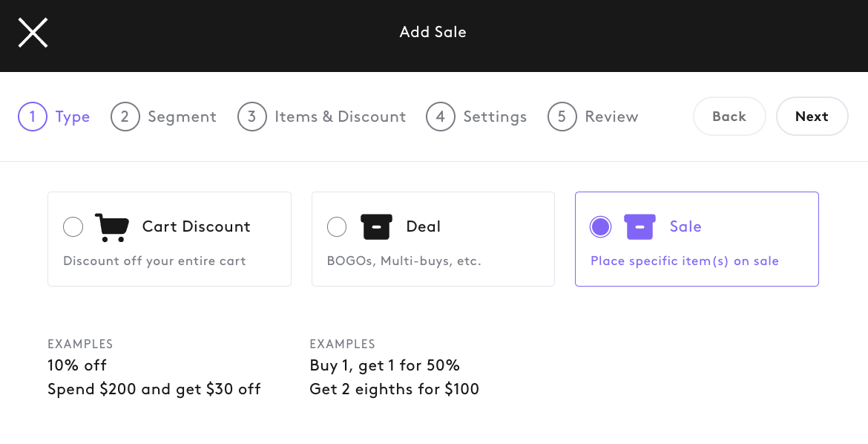Go to the Items & Discount step

341,117
